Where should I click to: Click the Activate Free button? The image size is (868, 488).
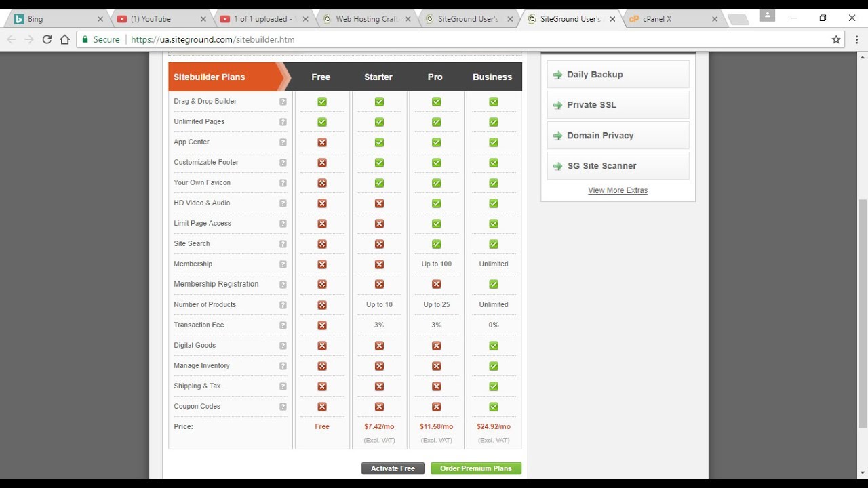(x=393, y=468)
